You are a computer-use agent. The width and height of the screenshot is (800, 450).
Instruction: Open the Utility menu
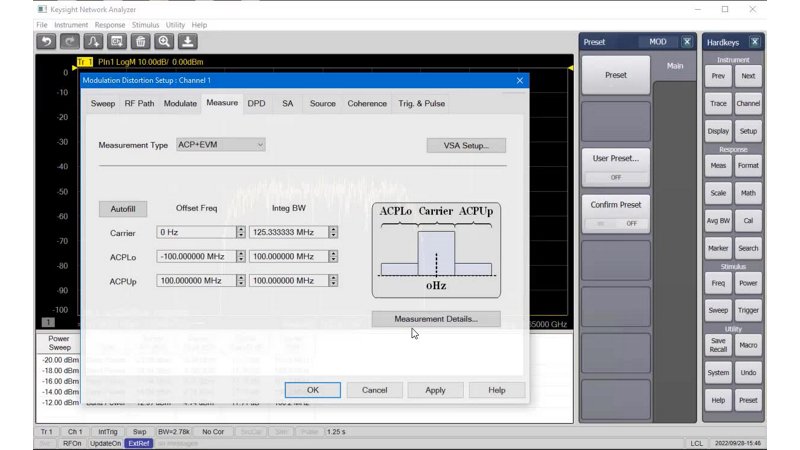click(x=175, y=25)
